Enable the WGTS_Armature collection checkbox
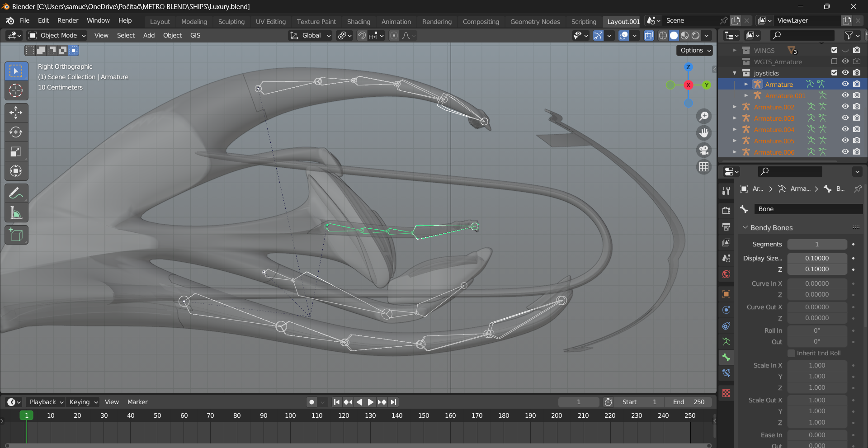This screenshot has width=868, height=448. tap(834, 61)
